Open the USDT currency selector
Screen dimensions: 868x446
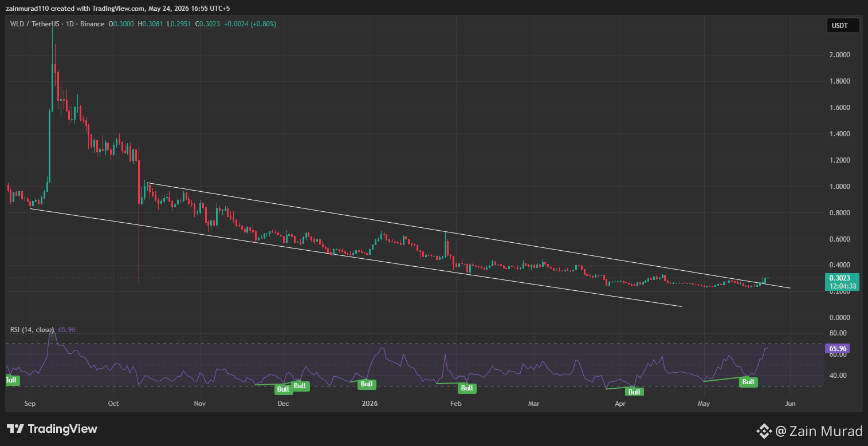[843, 25]
